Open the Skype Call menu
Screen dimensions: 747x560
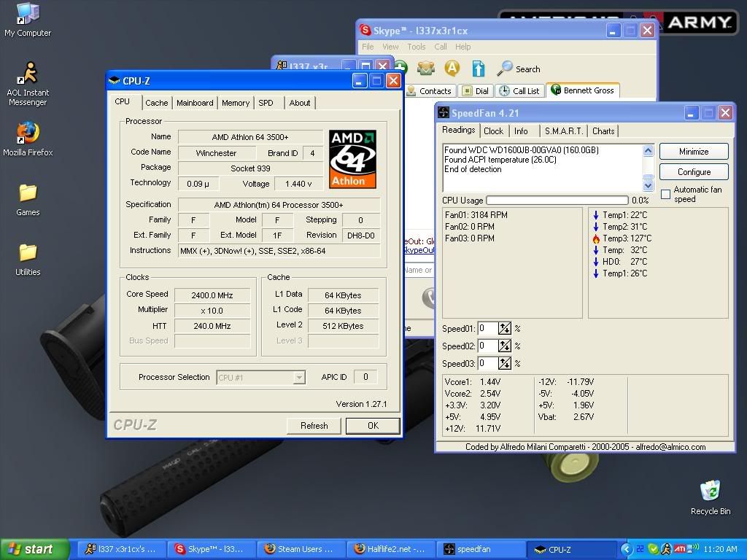pos(440,47)
